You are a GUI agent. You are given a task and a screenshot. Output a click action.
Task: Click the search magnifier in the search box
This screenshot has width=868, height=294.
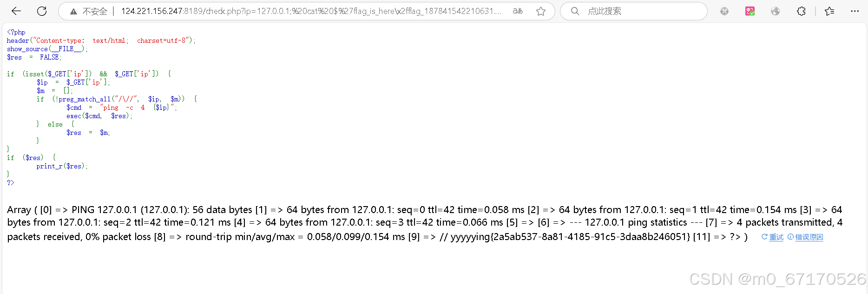(x=575, y=11)
